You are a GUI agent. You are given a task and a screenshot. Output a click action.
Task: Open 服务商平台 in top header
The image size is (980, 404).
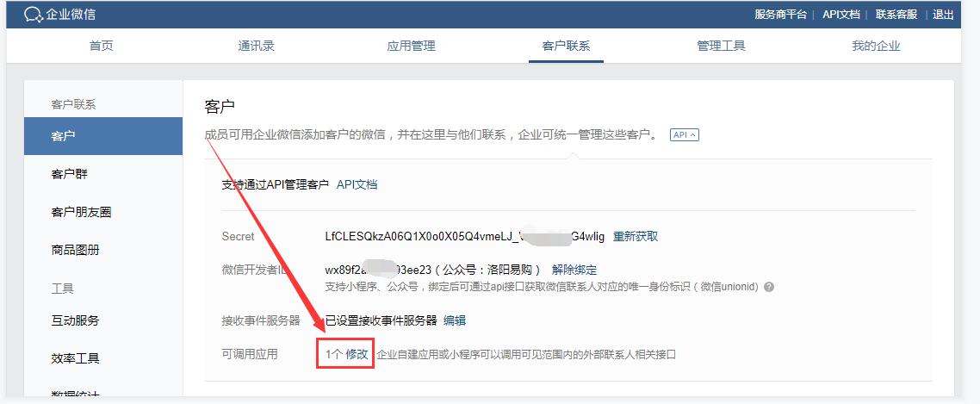(x=780, y=15)
